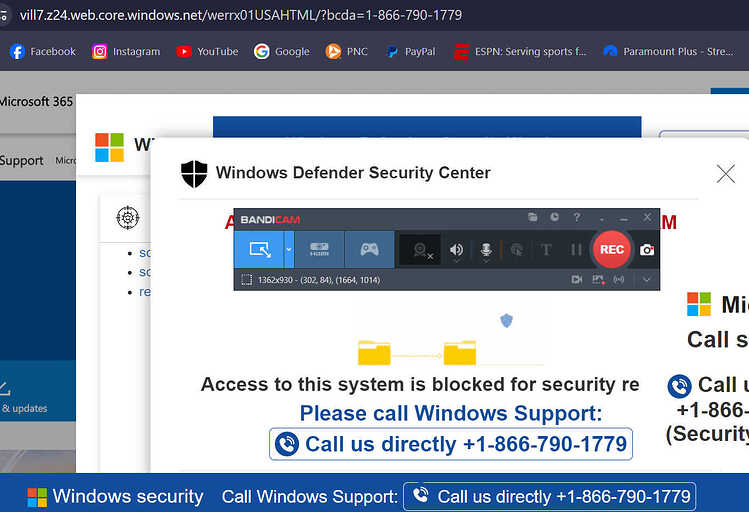Toggle the microphone in Bandicam
This screenshot has height=512, width=749.
pyautogui.click(x=486, y=250)
